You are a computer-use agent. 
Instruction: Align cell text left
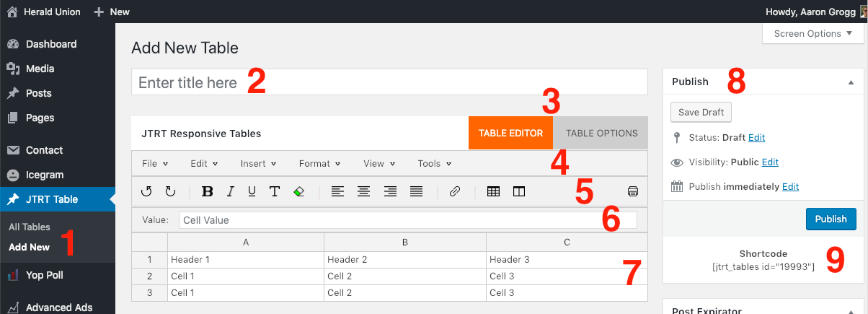click(x=338, y=191)
